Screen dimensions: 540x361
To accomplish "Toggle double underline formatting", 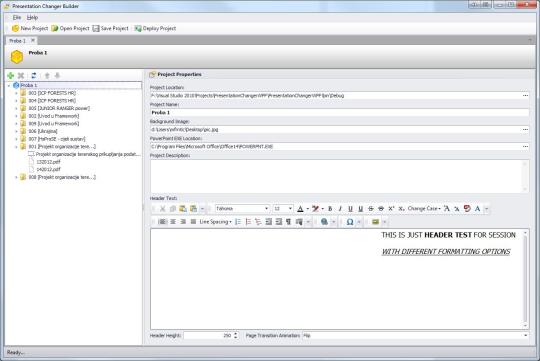I will click(361, 209).
